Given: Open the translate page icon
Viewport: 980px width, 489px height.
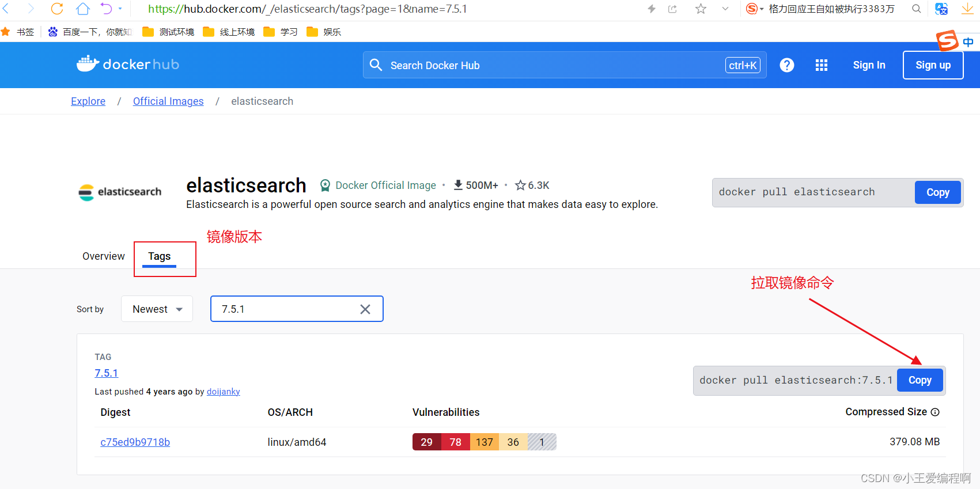Looking at the screenshot, I should [x=941, y=9].
